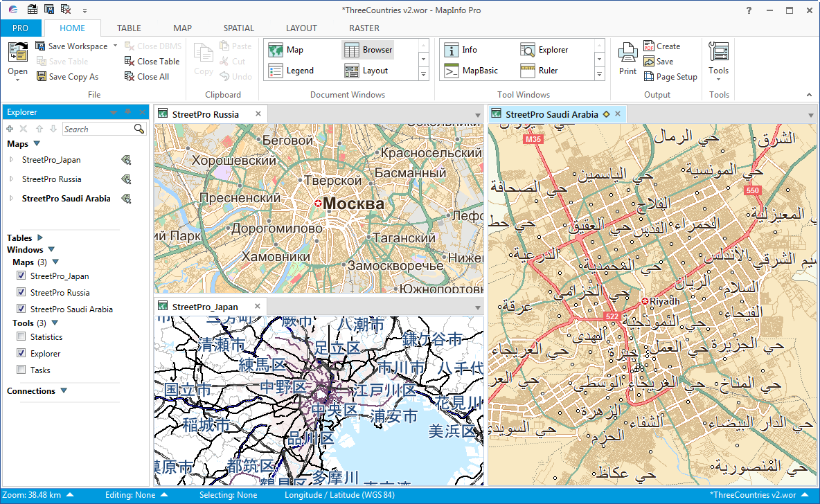Click layer control icon for StreetPro_Japan
The height and width of the screenshot is (504, 820).
point(126,160)
